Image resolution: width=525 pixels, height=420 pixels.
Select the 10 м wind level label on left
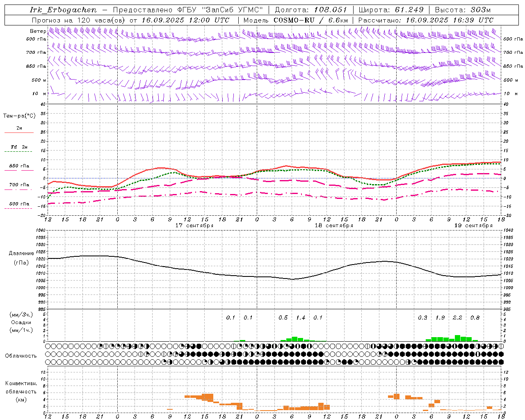[39, 94]
